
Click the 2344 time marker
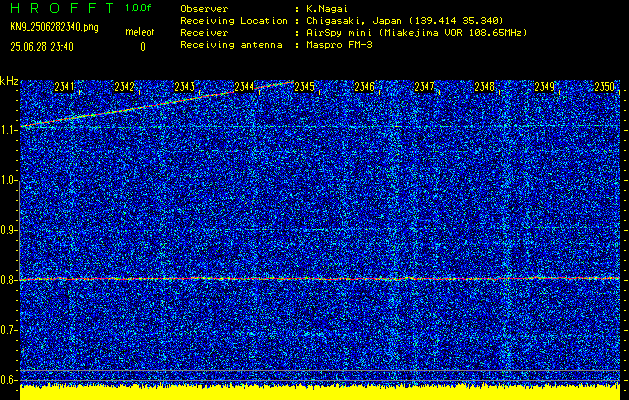point(244,87)
